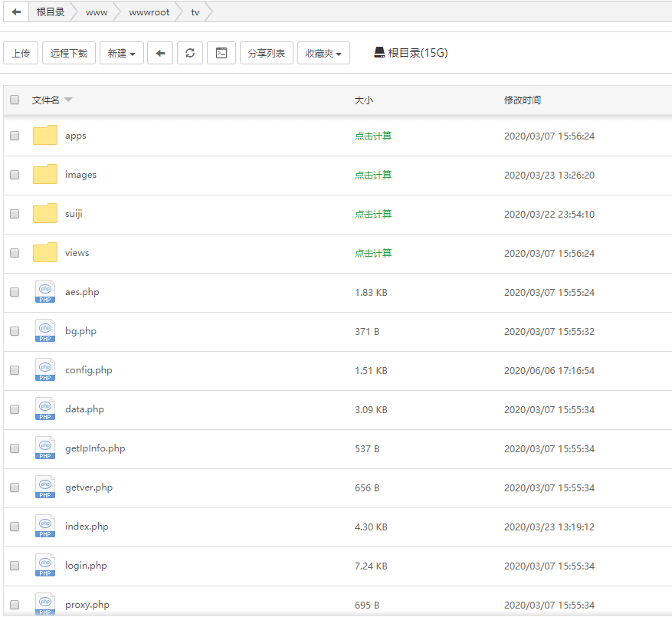672x617 pixels.
Task: Click the 根目录(15G) disk label
Action: pyautogui.click(x=418, y=53)
